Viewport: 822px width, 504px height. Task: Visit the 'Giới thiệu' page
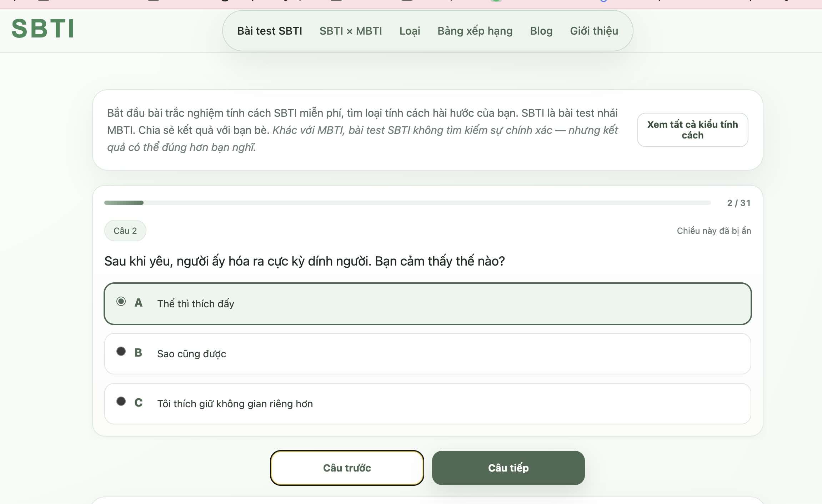(x=594, y=31)
